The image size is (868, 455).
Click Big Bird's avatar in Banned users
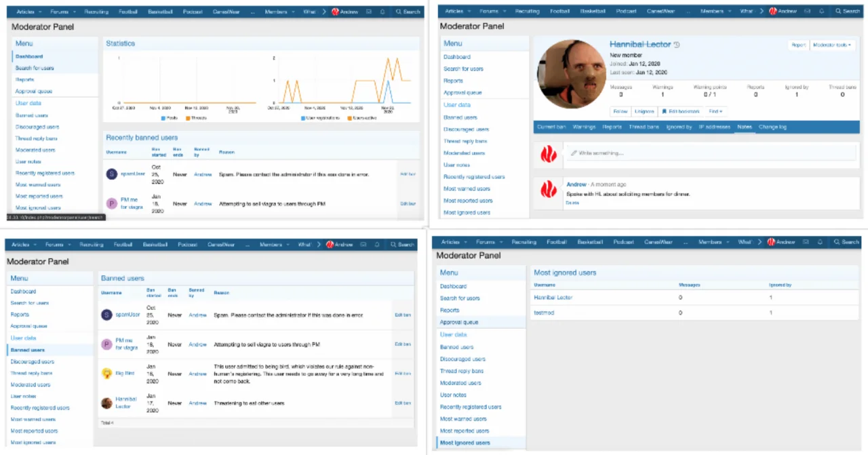coord(106,374)
